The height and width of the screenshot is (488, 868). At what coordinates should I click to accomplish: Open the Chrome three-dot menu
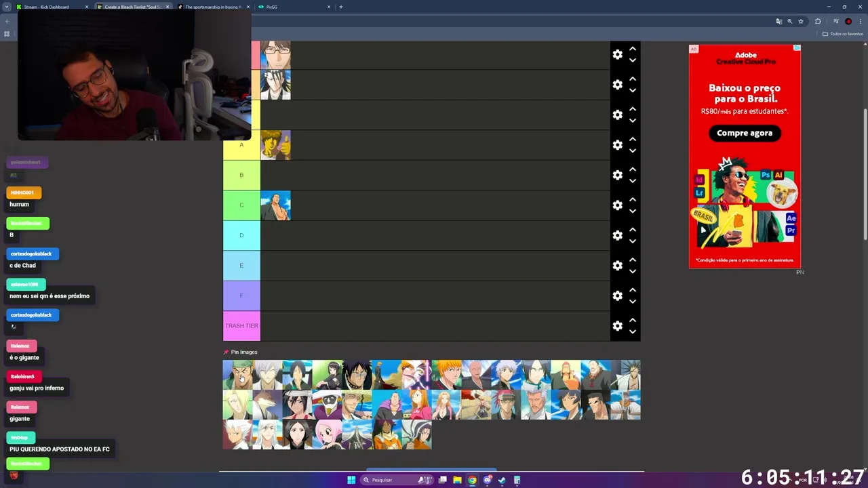click(860, 21)
